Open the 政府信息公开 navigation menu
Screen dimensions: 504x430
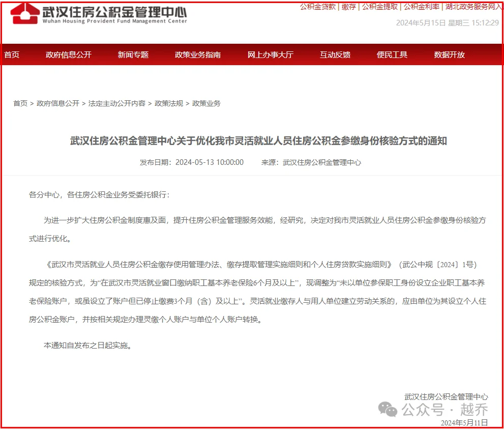click(x=69, y=54)
